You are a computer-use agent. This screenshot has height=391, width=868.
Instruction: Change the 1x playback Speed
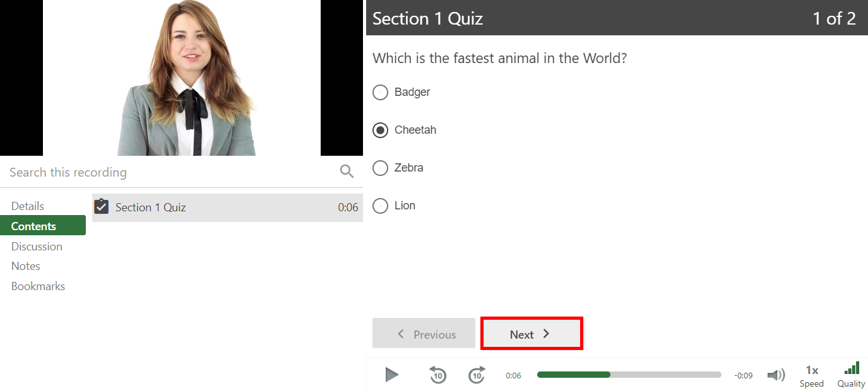point(812,375)
